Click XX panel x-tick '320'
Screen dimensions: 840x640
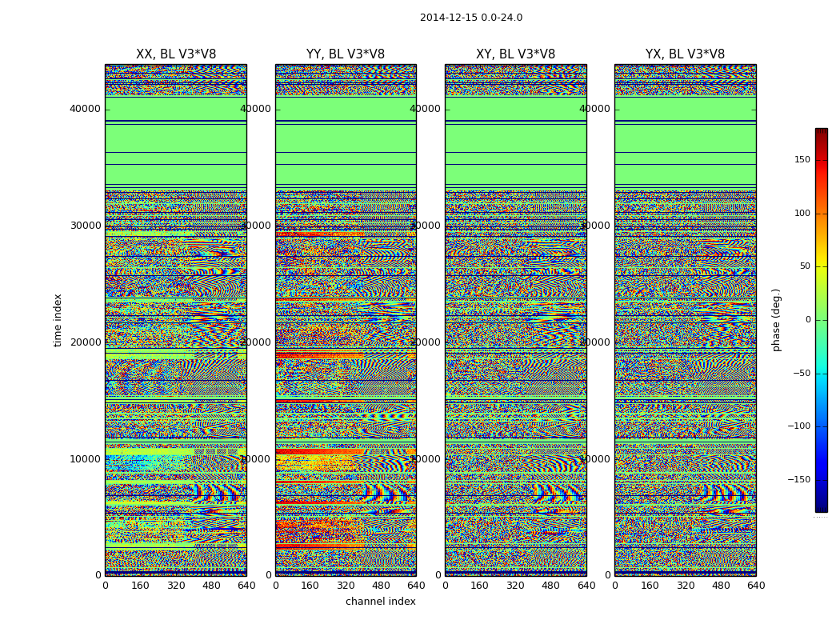click(x=176, y=586)
